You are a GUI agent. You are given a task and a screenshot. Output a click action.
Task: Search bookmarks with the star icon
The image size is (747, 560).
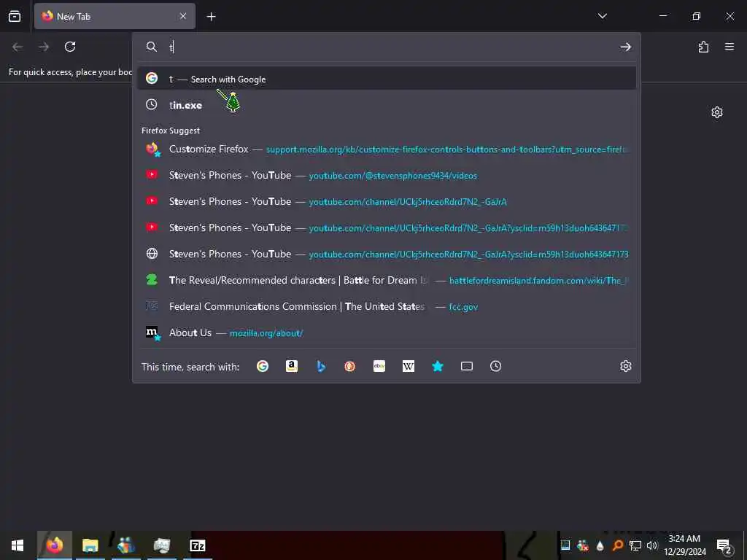pyautogui.click(x=438, y=366)
